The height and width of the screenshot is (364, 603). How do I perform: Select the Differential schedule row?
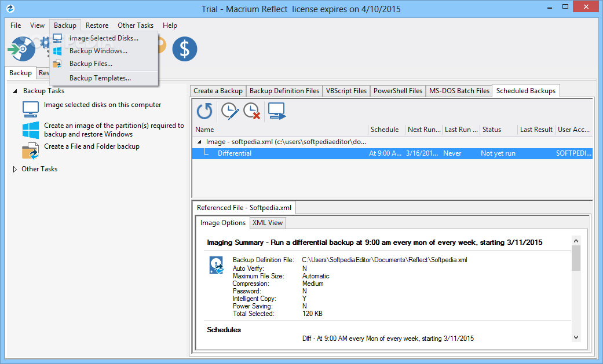click(392, 153)
